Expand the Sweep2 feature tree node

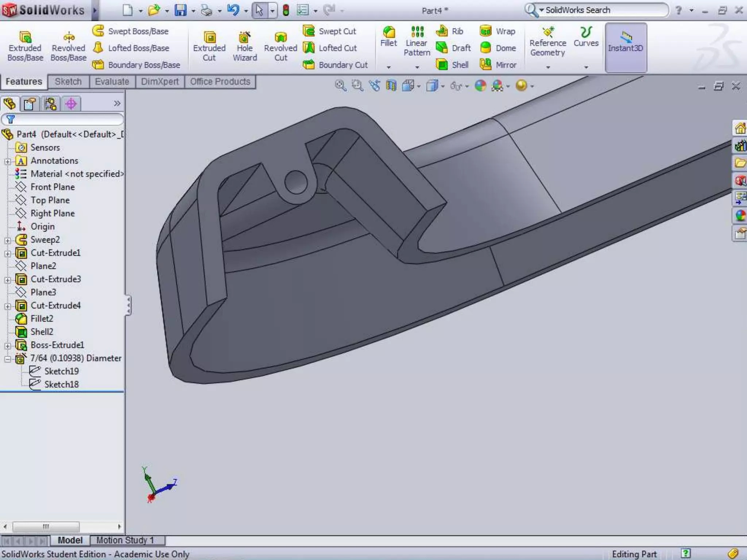point(8,240)
